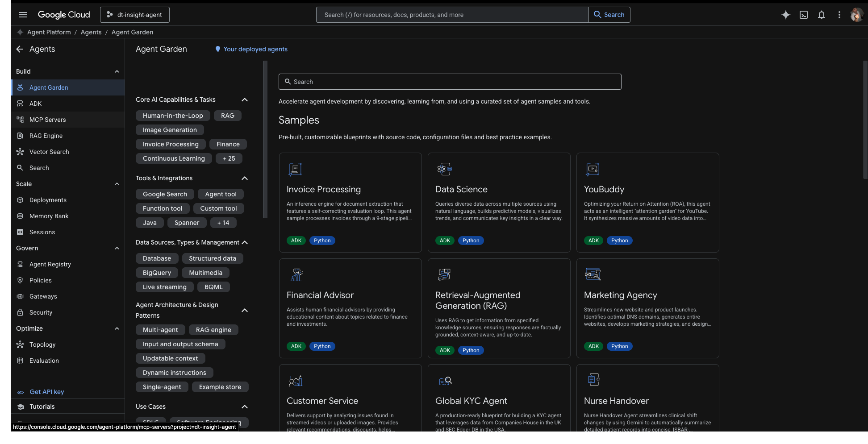
Task: Open the user account avatar
Action: [857, 15]
